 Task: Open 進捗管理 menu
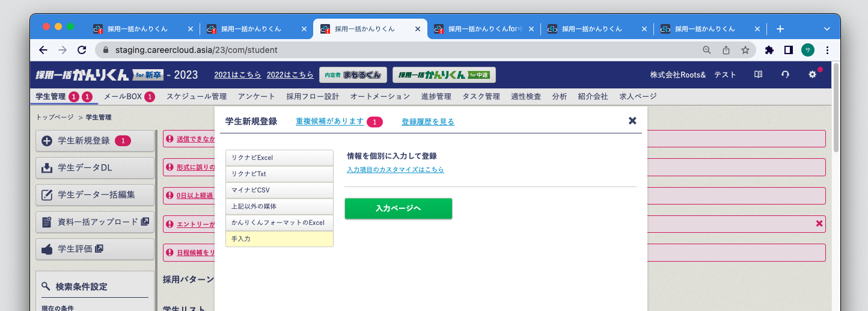pyautogui.click(x=436, y=96)
